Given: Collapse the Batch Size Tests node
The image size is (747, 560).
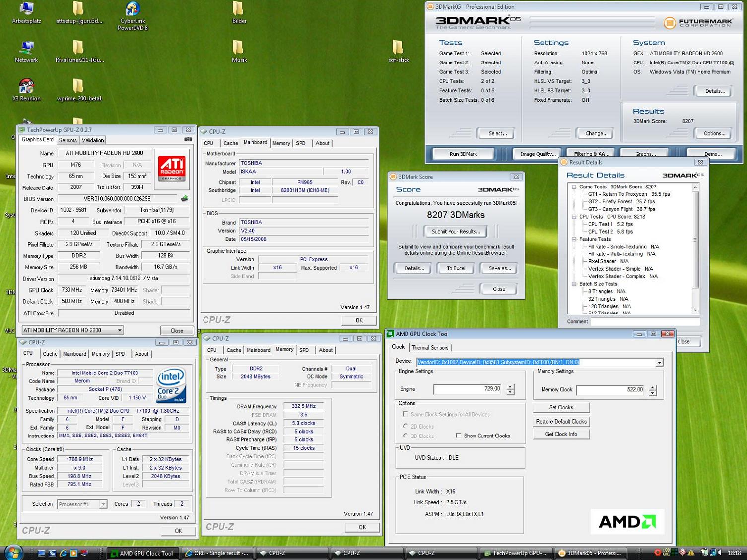Looking at the screenshot, I should click(x=574, y=284).
